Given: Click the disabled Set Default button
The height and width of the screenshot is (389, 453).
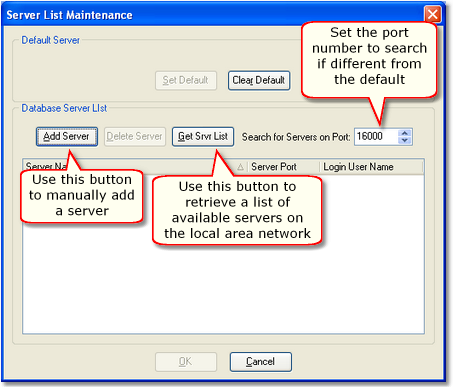Looking at the screenshot, I should point(186,80).
